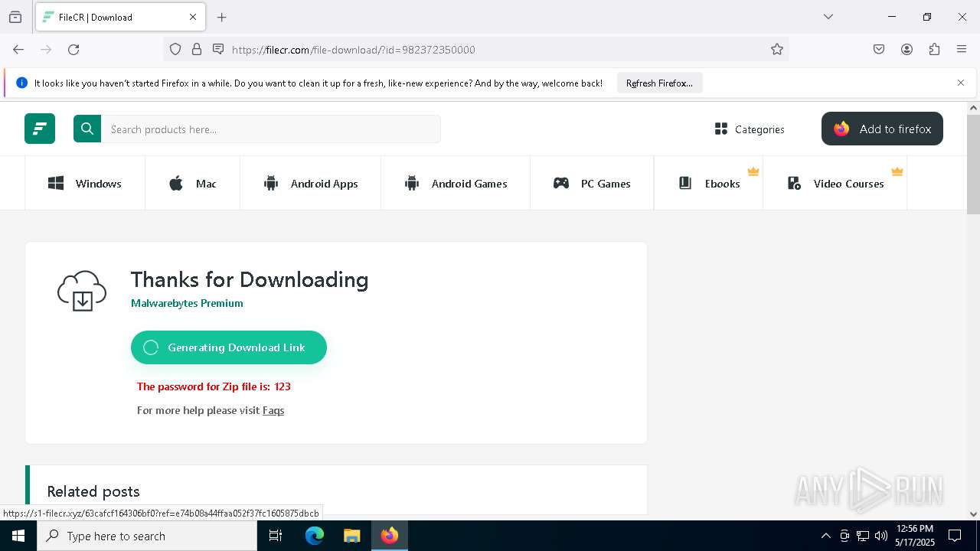Select the FileCR | Download tab

click(x=119, y=17)
